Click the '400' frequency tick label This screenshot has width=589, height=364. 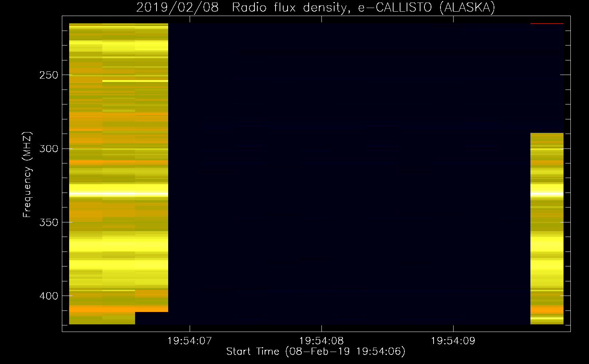pos(49,296)
